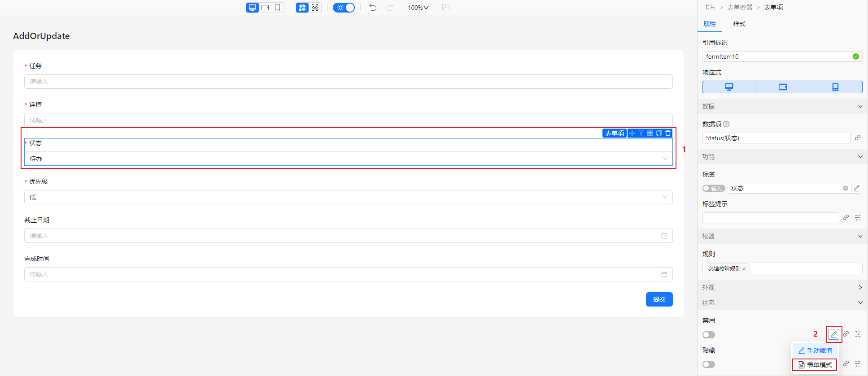Open the 100% zoom dropdown
868x376 pixels.
point(418,8)
